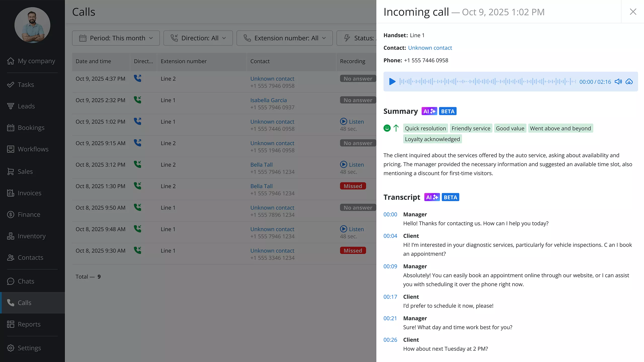Expand the Period: This month filter
Screen dimensions: 644x362
coord(116,38)
